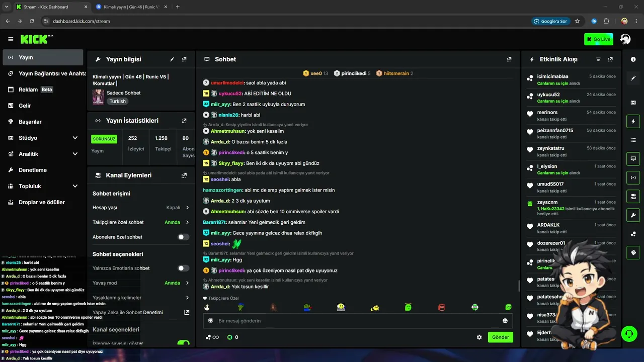
Task: Click username uykucu52 in the activity feed
Action: coord(548,95)
